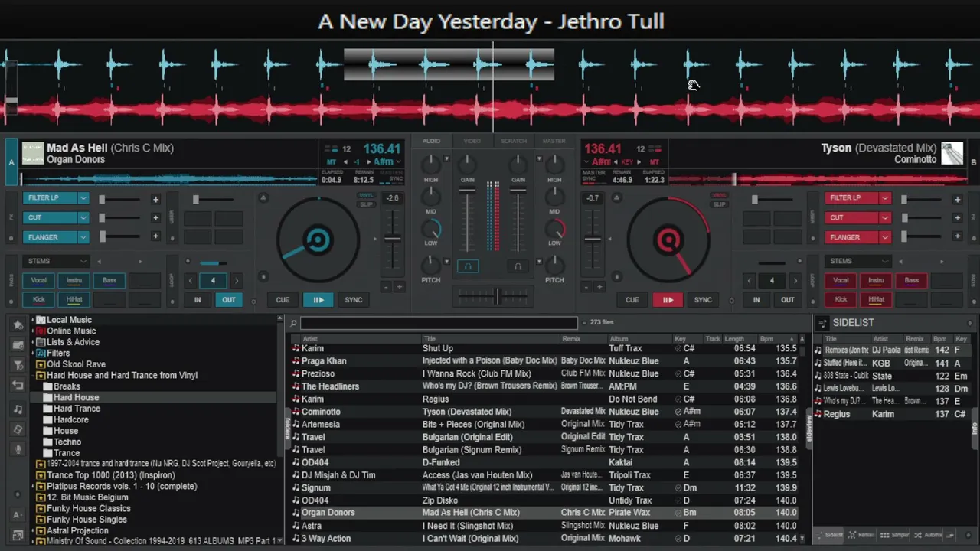The image size is (980, 551).
Task: Add effect slot beside deck A CUT
Action: point(155,218)
